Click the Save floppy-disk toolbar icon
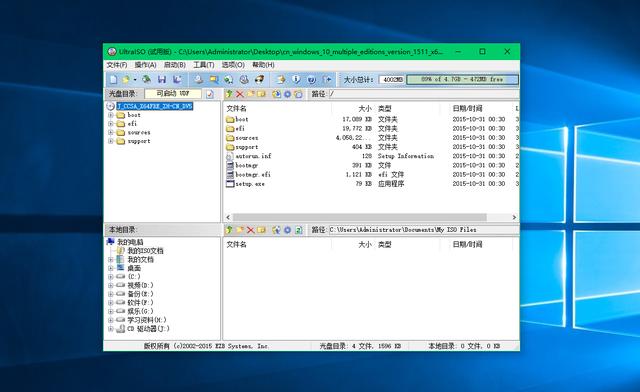 [162, 79]
